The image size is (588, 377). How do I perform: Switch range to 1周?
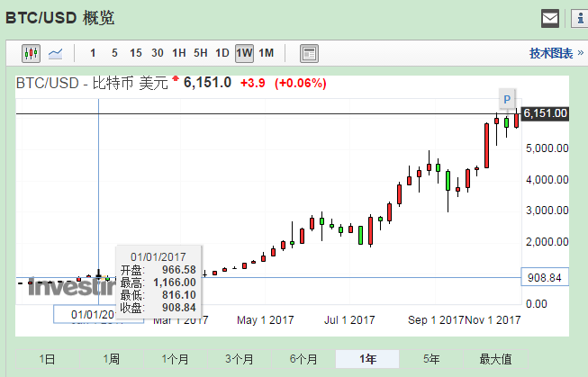click(112, 359)
